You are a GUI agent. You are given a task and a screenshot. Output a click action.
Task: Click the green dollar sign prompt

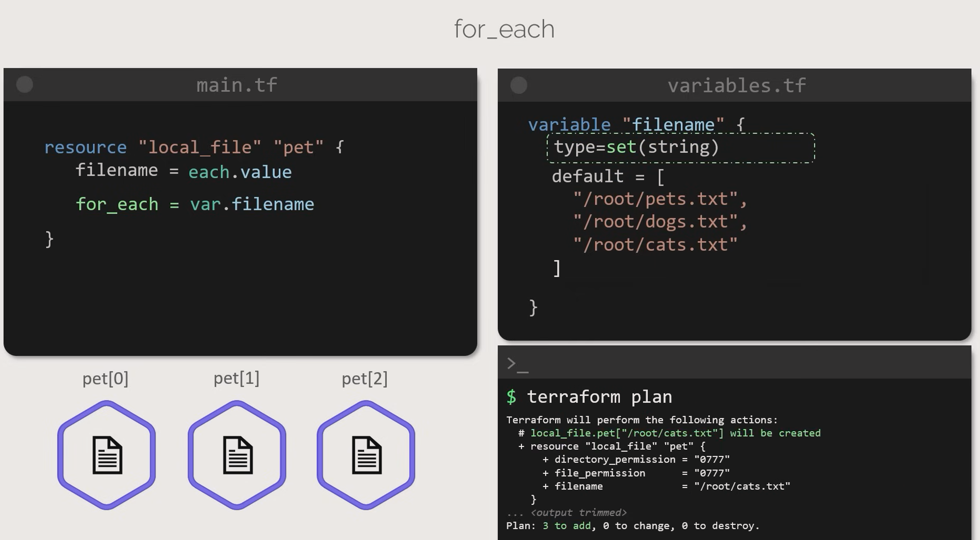(x=511, y=397)
